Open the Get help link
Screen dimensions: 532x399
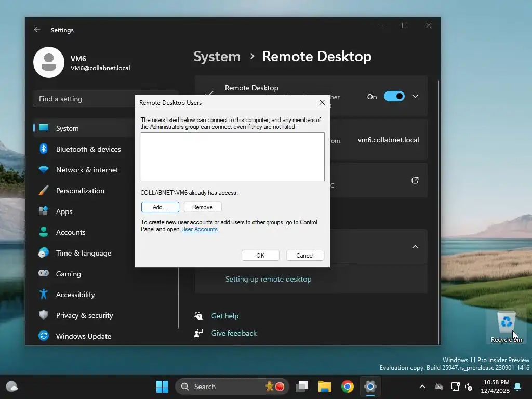coord(225,316)
